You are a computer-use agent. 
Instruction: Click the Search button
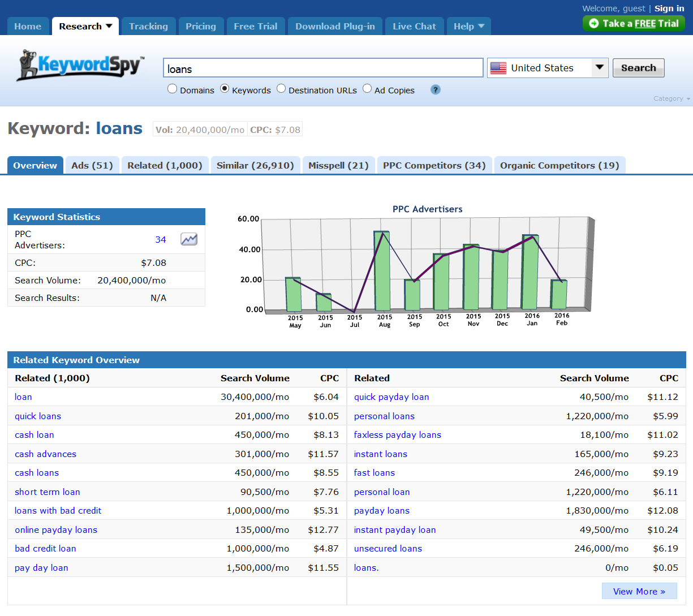point(638,68)
